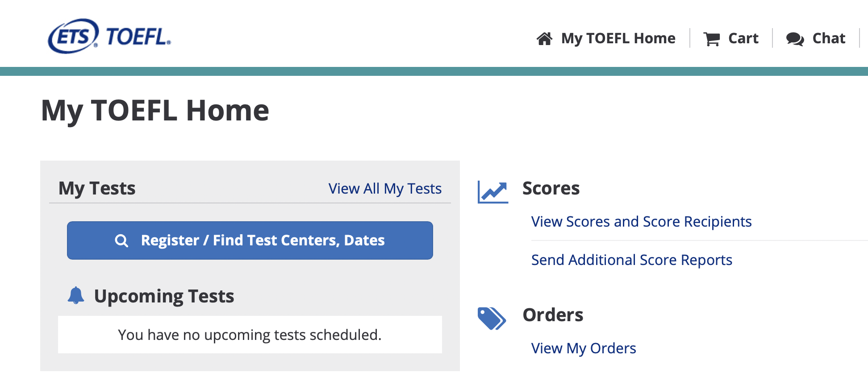Viewport: 868px width, 389px height.
Task: Click the chat speech bubbles icon
Action: click(x=795, y=39)
